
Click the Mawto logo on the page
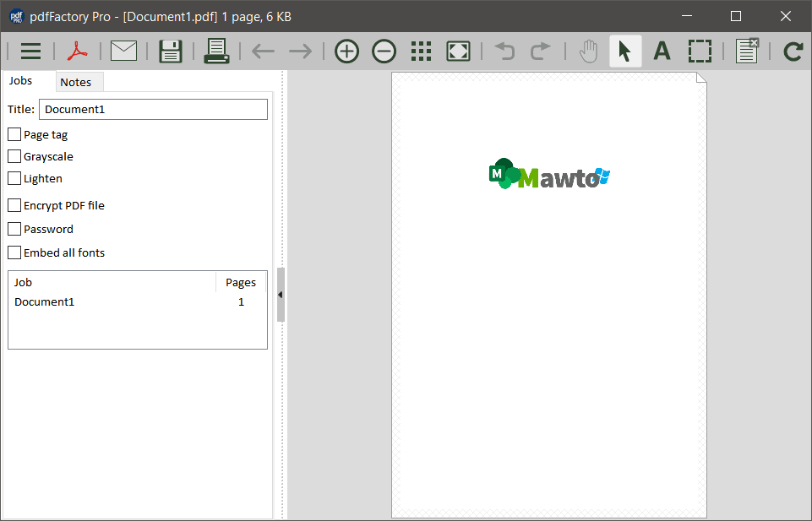(549, 174)
